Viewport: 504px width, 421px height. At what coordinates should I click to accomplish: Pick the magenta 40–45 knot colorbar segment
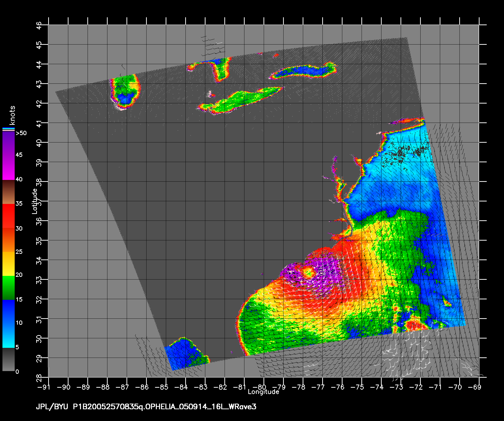9,168
